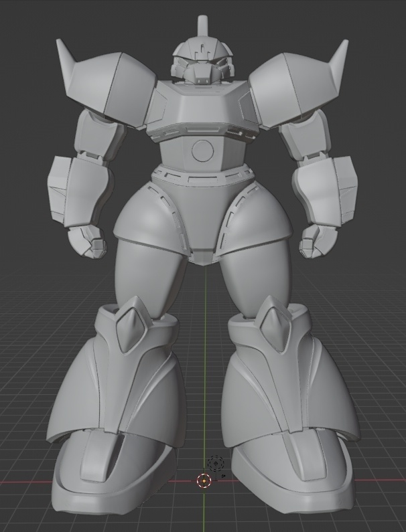406x532 pixels.
Task: Select the head antenna spike
Action: point(202,26)
